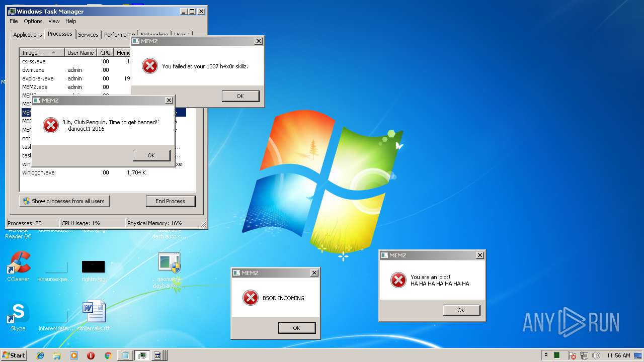Click Show Desktop button at taskbar end

[x=639, y=355]
